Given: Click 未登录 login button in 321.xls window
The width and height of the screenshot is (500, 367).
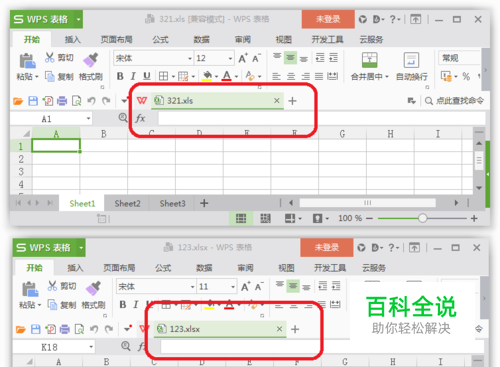Looking at the screenshot, I should coord(328,19).
